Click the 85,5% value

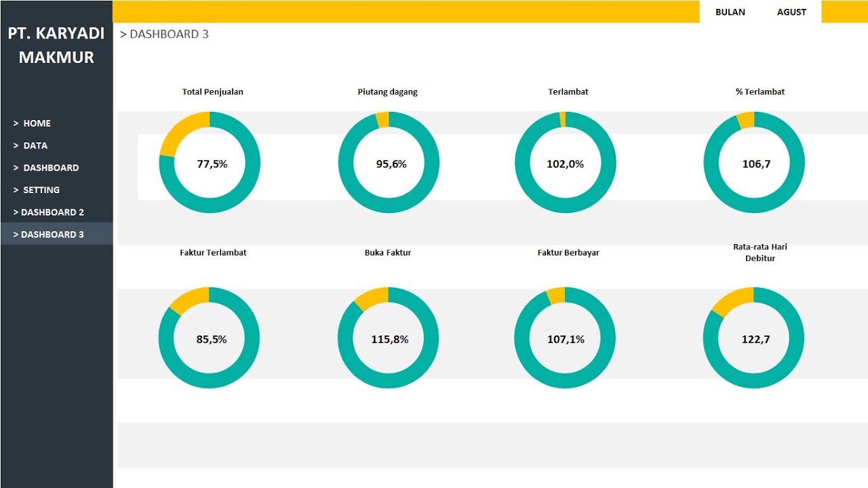tap(212, 340)
